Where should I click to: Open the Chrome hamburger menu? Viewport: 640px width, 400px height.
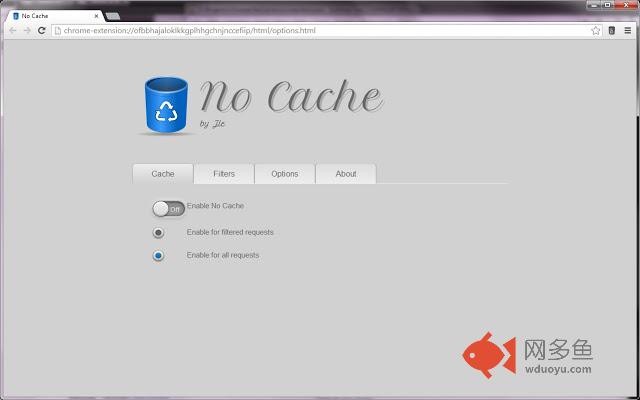tap(628, 31)
